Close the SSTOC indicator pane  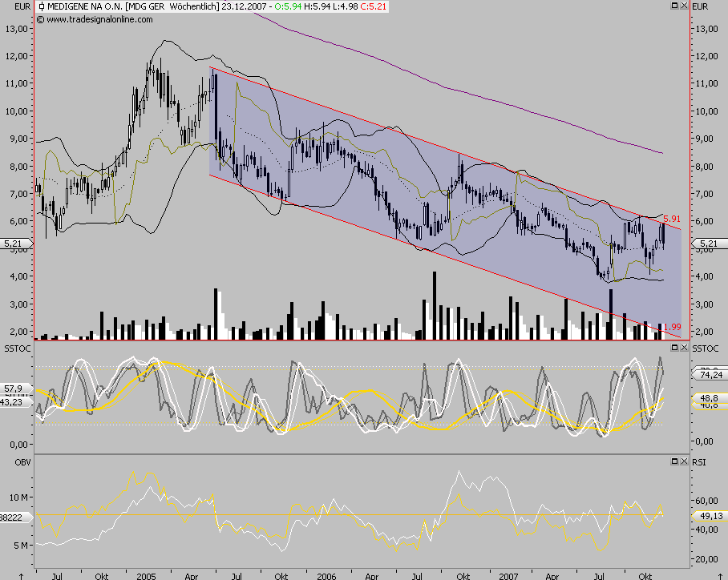683,349
